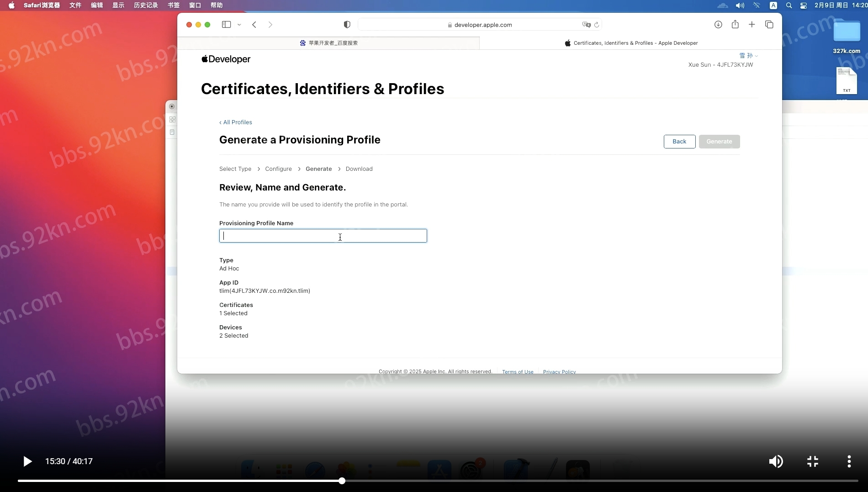The height and width of the screenshot is (492, 868).
Task: Click the Back button
Action: click(x=679, y=142)
